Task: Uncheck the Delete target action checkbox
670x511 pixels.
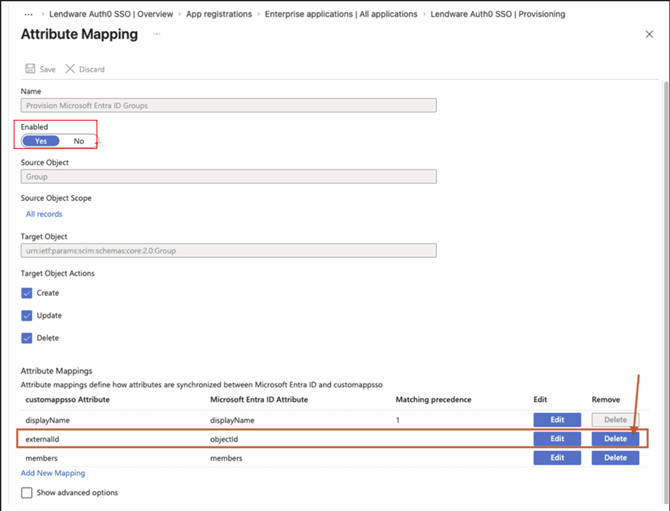Action: (x=27, y=338)
